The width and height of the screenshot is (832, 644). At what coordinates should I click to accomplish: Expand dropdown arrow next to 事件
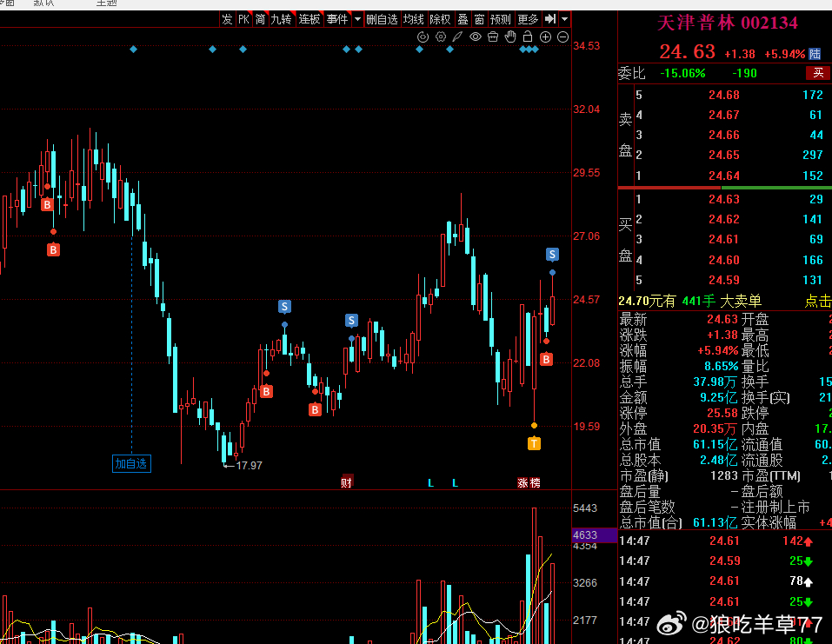pos(357,19)
